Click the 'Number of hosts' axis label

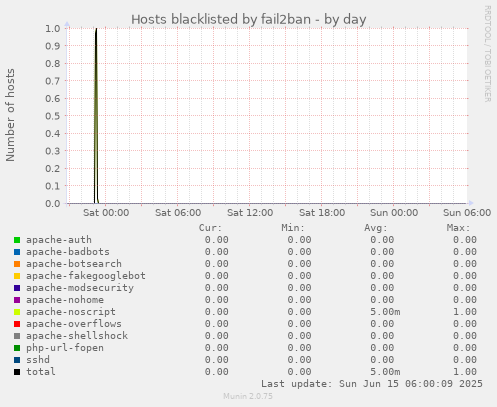click(x=10, y=115)
